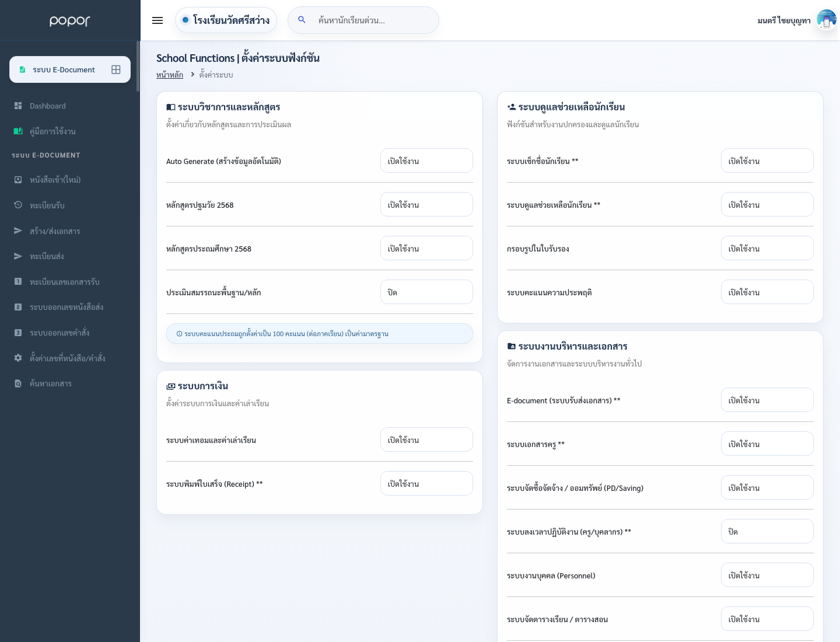Open ค้นหาเอกสาร menu item

(70, 383)
